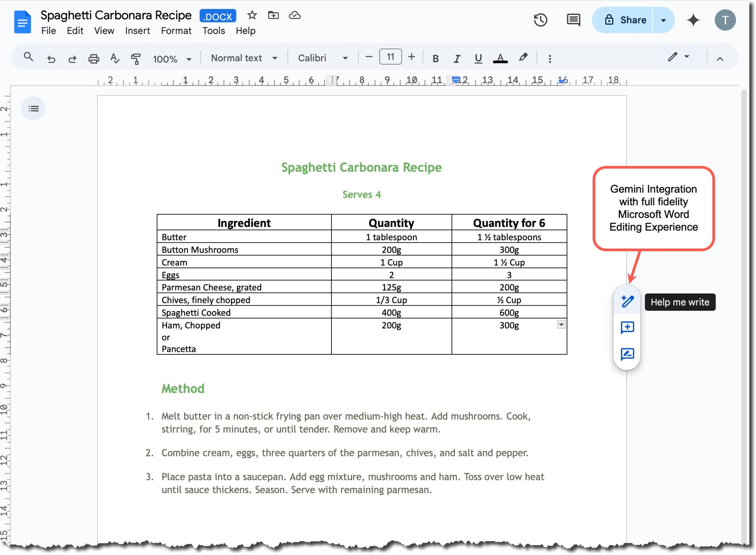Image resolution: width=756 pixels, height=555 pixels.
Task: Open the zoom level dropdown
Action: [172, 58]
